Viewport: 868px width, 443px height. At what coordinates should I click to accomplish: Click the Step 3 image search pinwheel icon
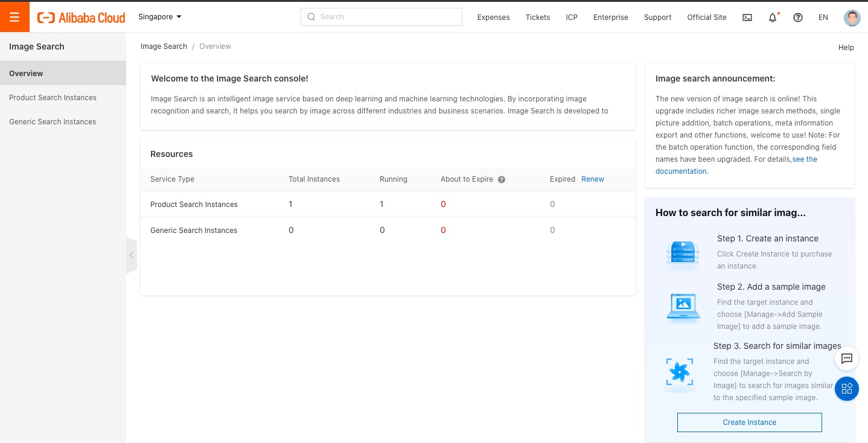pyautogui.click(x=680, y=372)
